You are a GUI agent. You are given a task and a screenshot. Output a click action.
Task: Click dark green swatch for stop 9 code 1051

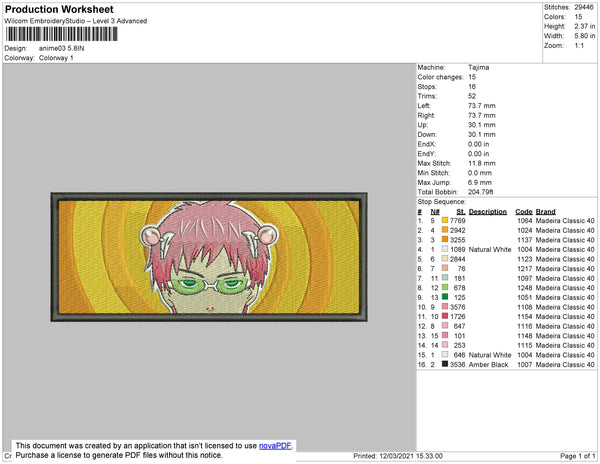pos(445,297)
